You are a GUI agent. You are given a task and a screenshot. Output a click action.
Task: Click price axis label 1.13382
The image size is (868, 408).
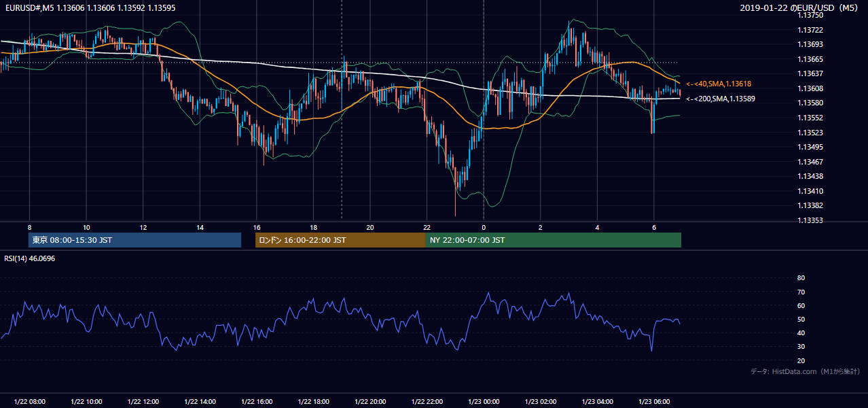810,205
